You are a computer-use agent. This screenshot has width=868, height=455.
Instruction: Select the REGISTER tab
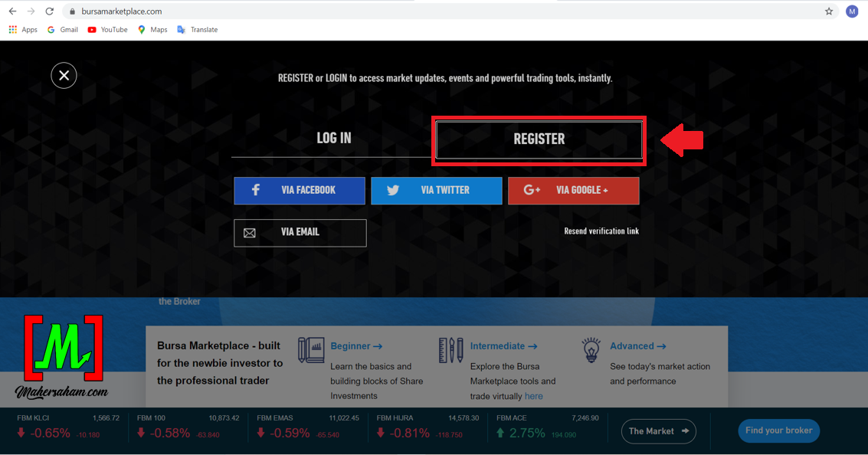tap(539, 139)
